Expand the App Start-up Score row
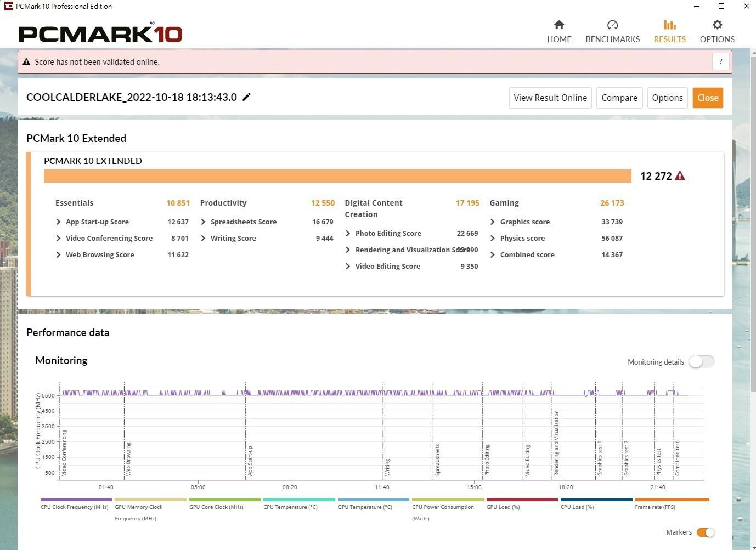 pos(59,222)
